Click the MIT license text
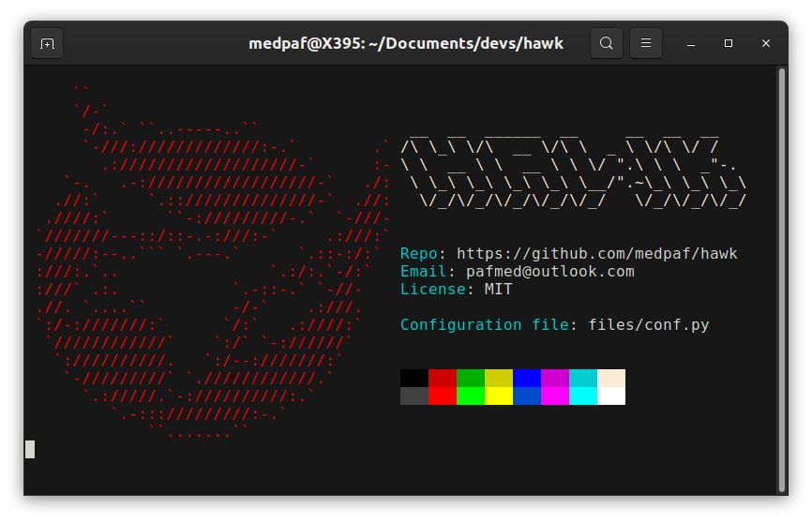Screen dimensions: 812x522 coord(498,290)
